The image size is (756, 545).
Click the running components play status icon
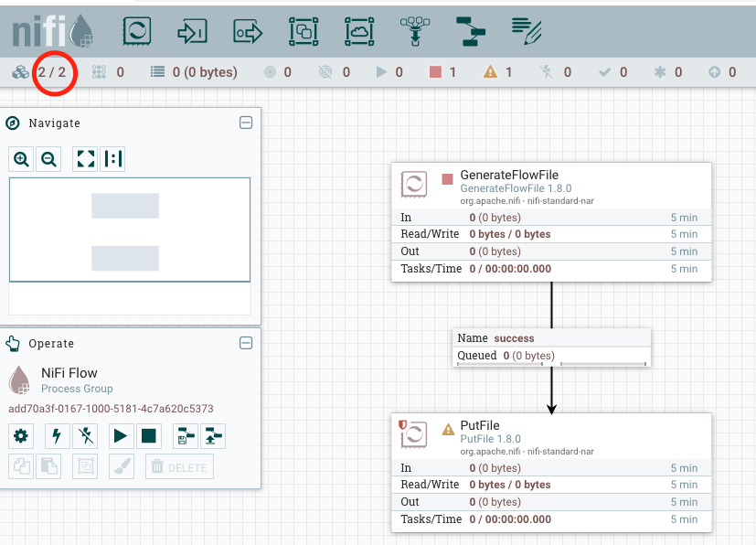pyautogui.click(x=381, y=72)
